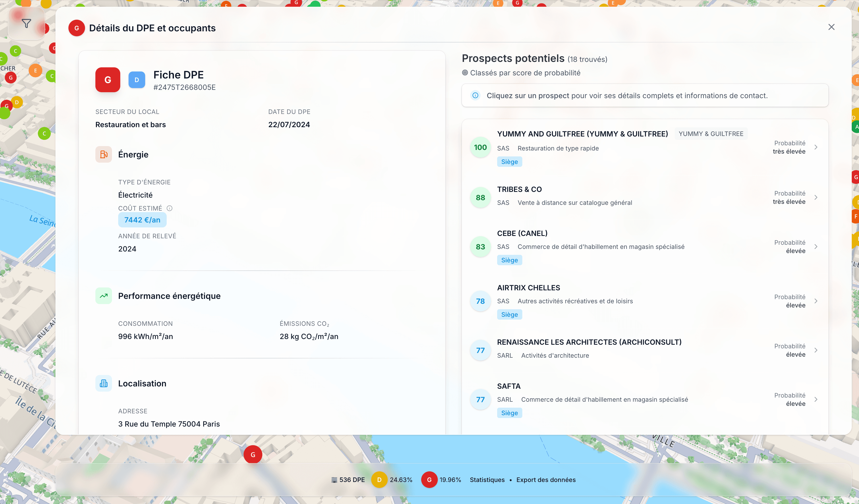Expand the SAFTA prospect chevron
The height and width of the screenshot is (504, 859).
click(816, 399)
